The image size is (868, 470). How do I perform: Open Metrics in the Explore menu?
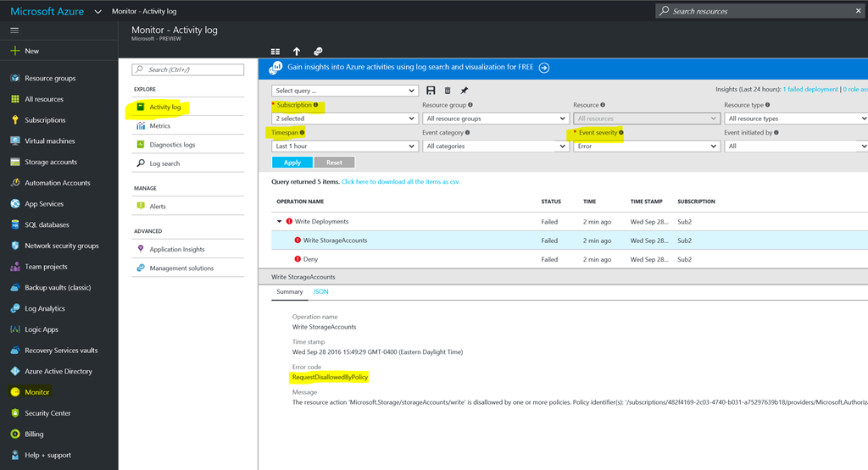coord(159,126)
